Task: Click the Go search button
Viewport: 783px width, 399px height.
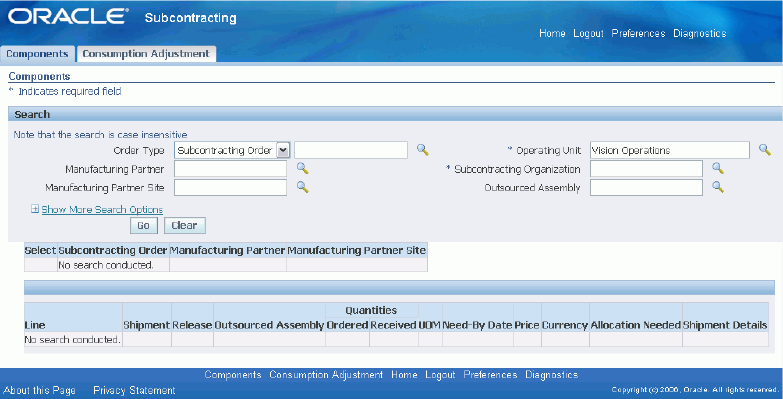Action: point(143,225)
